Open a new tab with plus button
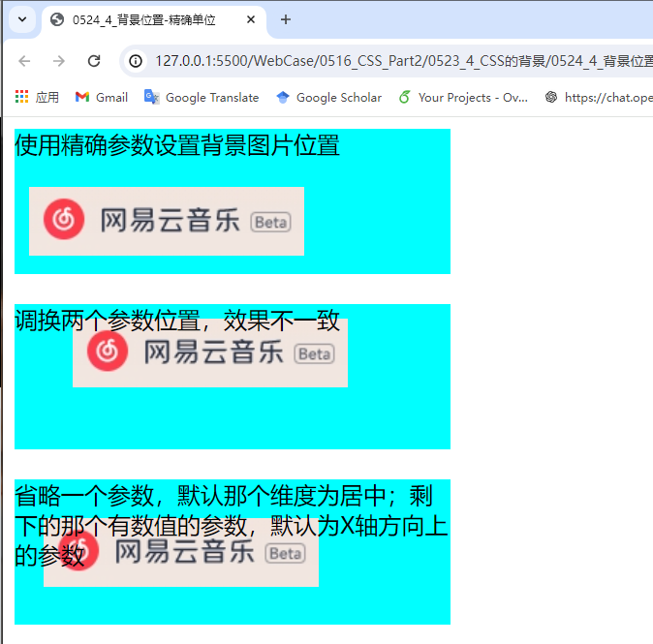This screenshot has width=653, height=644. (x=286, y=19)
